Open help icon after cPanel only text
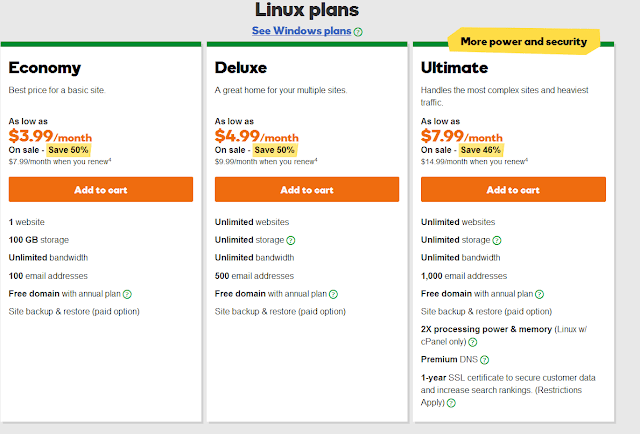This screenshot has height=434, width=640. 473,342
